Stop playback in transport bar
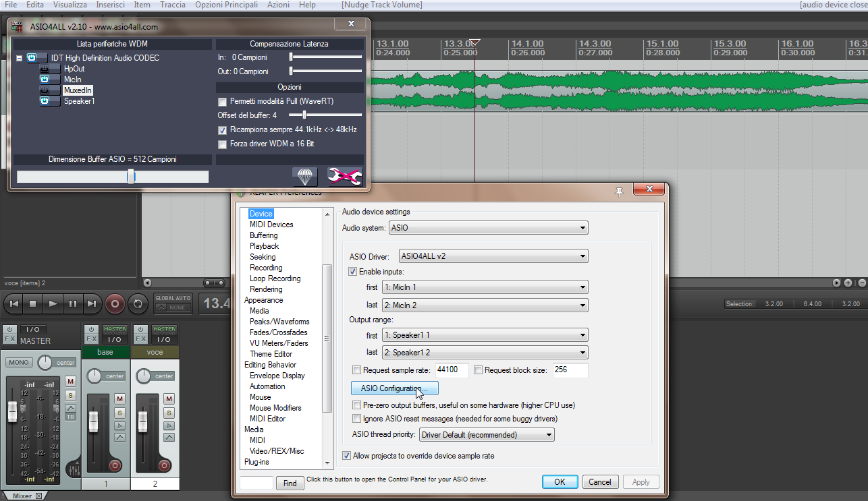 point(33,304)
